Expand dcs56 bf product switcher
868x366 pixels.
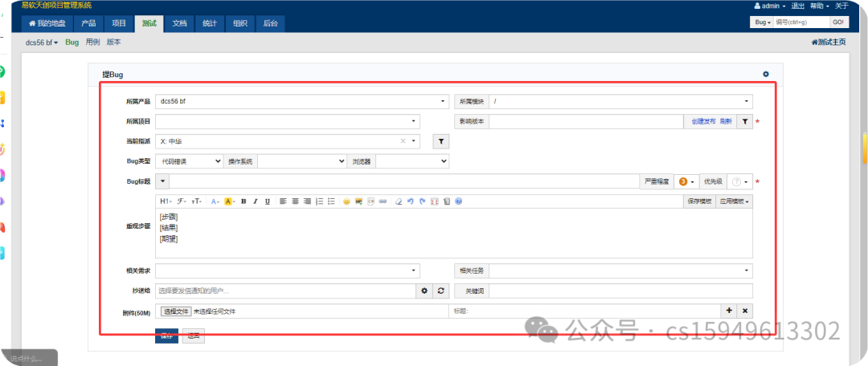pyautogui.click(x=42, y=43)
